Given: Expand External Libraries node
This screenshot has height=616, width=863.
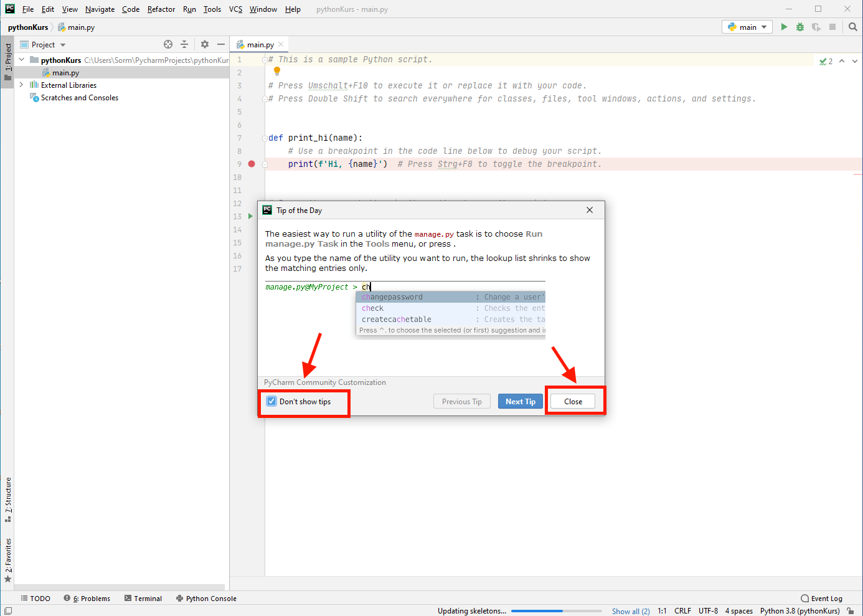Looking at the screenshot, I should coord(22,85).
